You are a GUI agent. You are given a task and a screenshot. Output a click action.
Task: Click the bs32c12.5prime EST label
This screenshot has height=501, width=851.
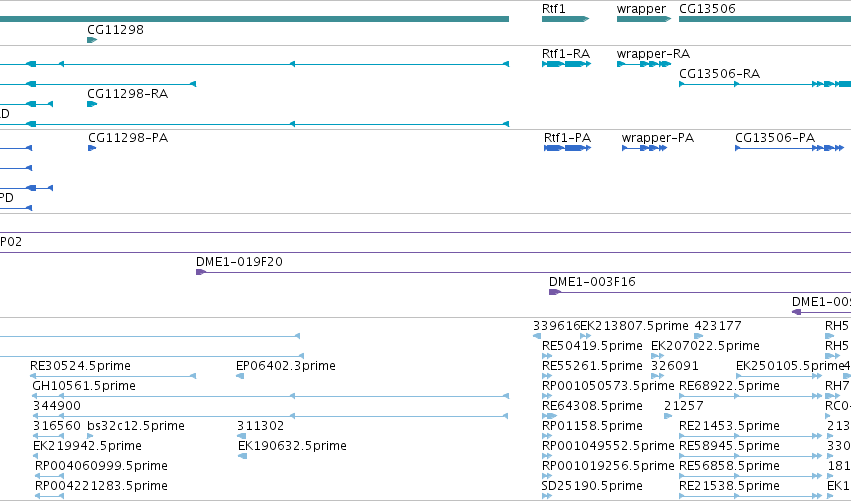pyautogui.click(x=136, y=427)
